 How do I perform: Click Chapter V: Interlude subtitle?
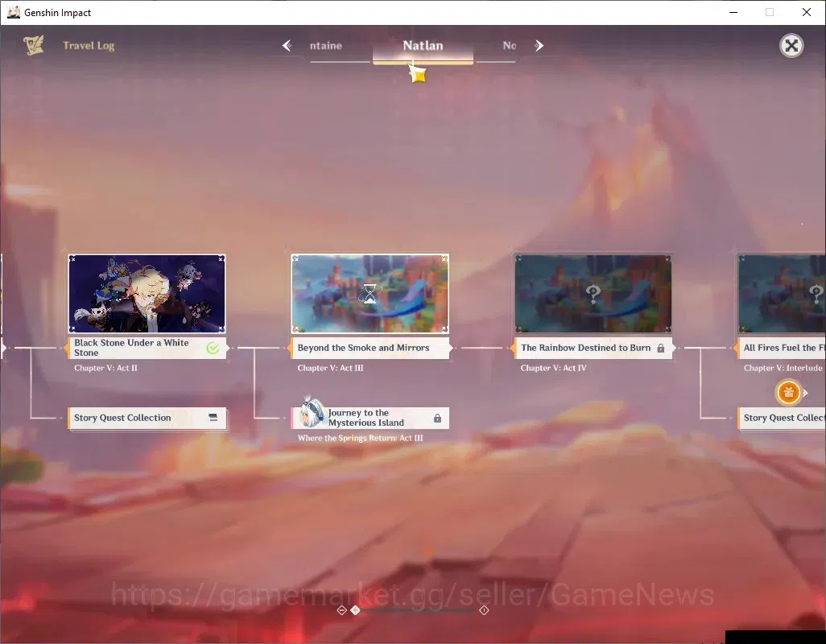(783, 368)
